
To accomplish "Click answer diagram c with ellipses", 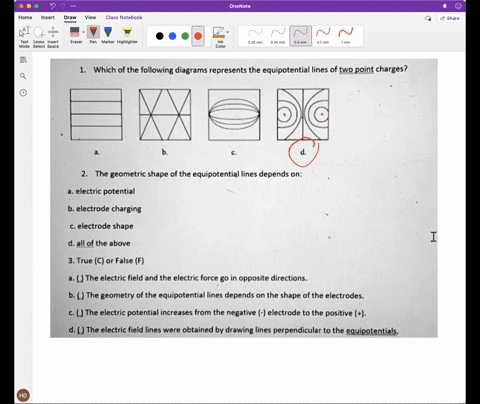I will [234, 115].
